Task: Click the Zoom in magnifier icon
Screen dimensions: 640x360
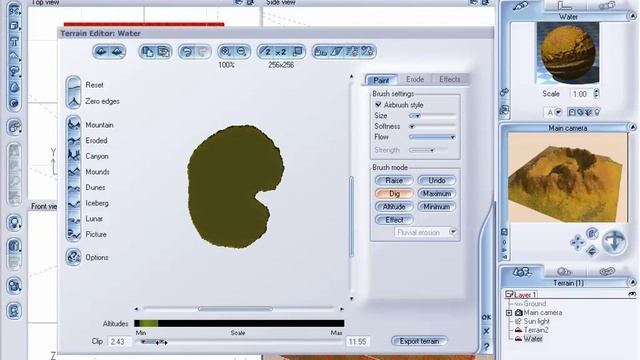Action: [x=226, y=51]
